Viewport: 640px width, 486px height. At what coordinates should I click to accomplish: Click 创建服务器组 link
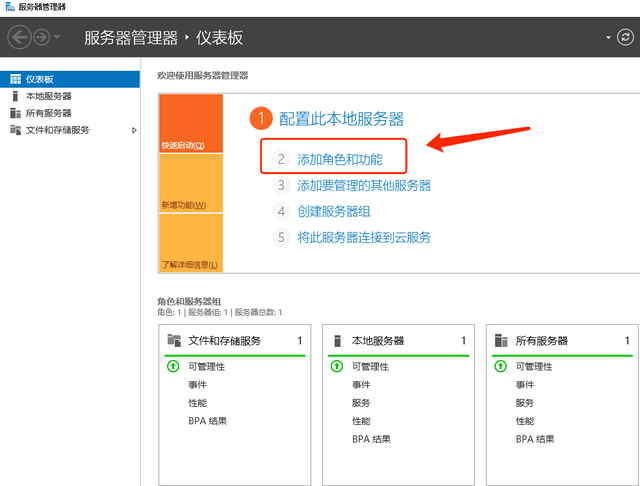point(334,211)
